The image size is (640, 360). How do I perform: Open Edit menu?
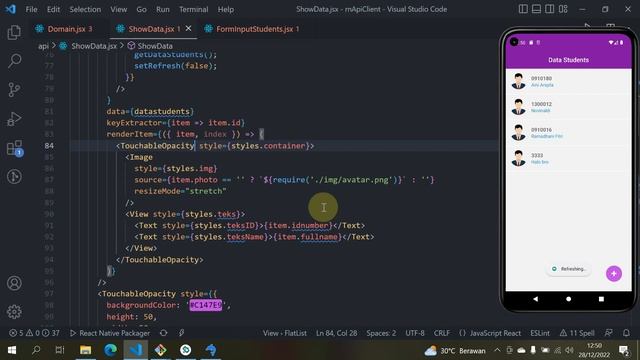53,9
